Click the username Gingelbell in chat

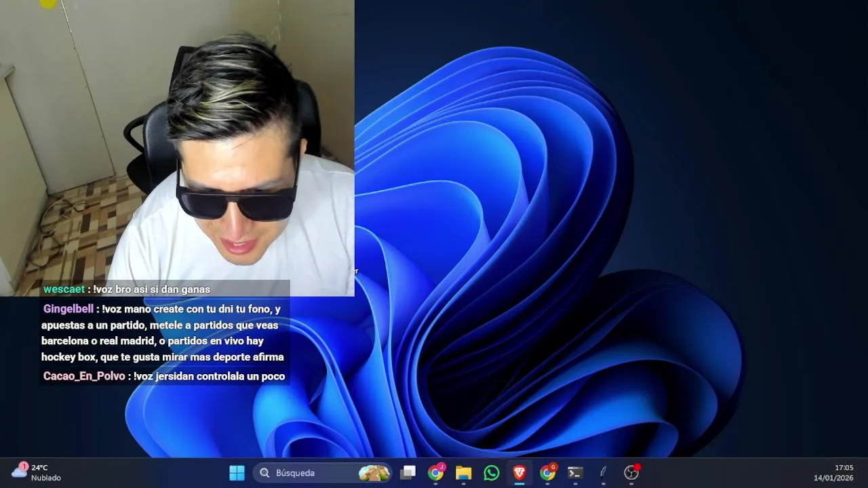[x=68, y=309]
